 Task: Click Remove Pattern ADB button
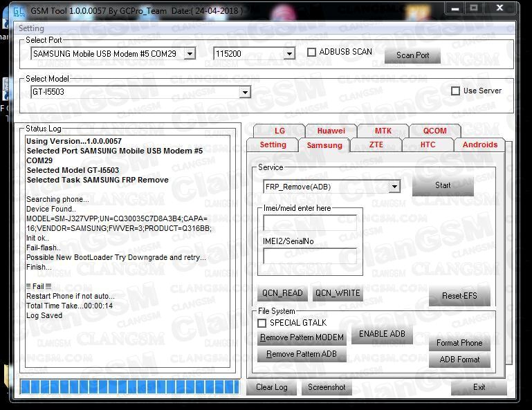[302, 355]
